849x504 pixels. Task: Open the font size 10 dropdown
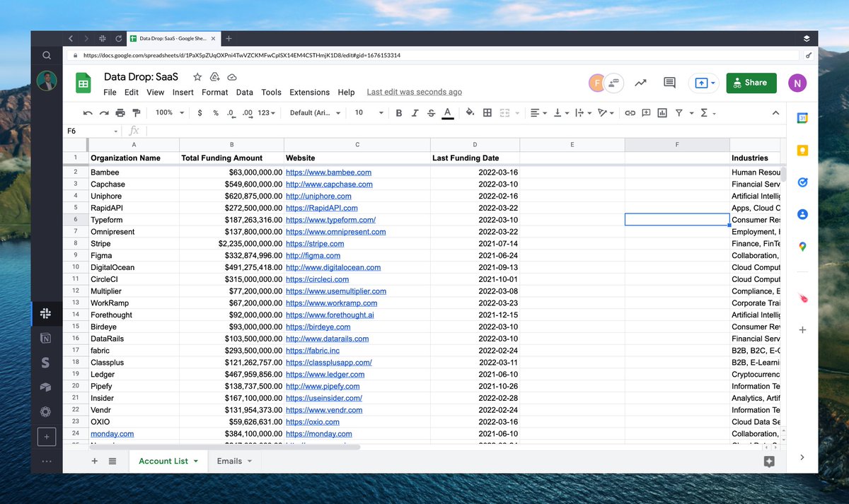(369, 113)
